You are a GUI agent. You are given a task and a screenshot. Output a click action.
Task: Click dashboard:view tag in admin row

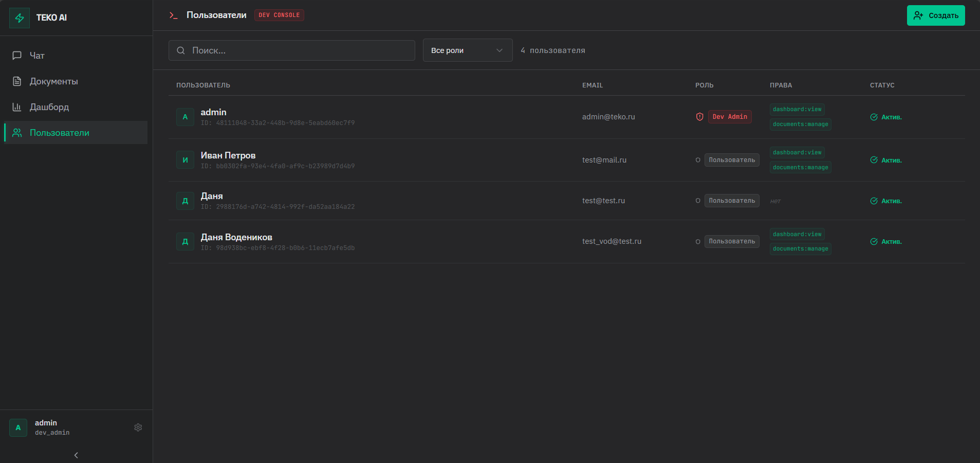797,109
